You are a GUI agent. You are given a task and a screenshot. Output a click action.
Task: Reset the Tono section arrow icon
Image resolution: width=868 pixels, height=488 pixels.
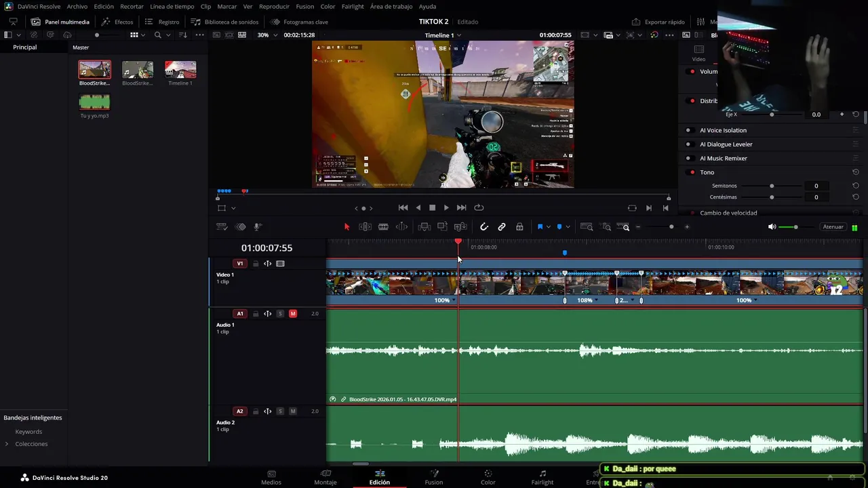tap(856, 172)
